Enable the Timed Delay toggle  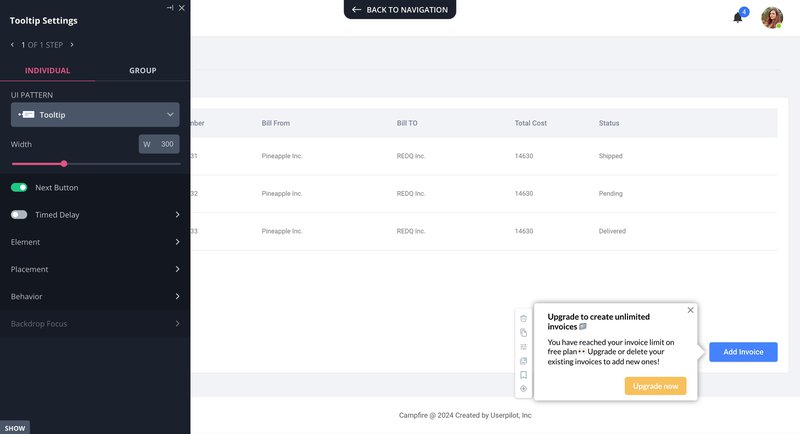[x=19, y=214]
